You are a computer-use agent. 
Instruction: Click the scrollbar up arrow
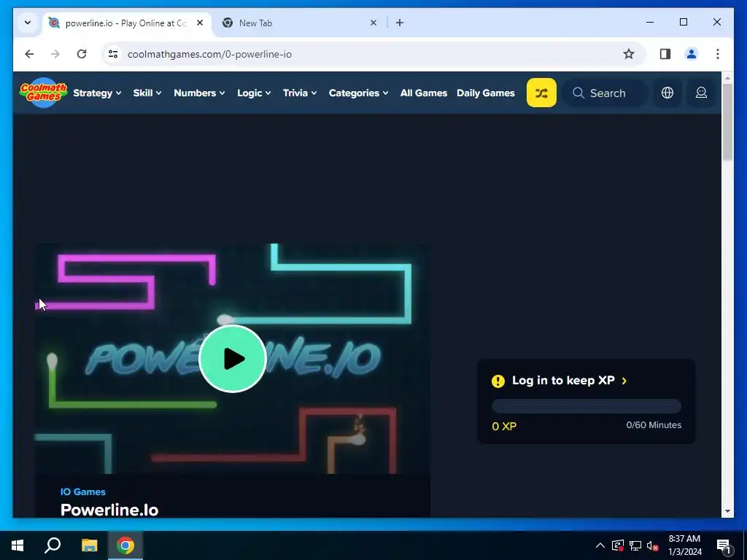click(727, 77)
